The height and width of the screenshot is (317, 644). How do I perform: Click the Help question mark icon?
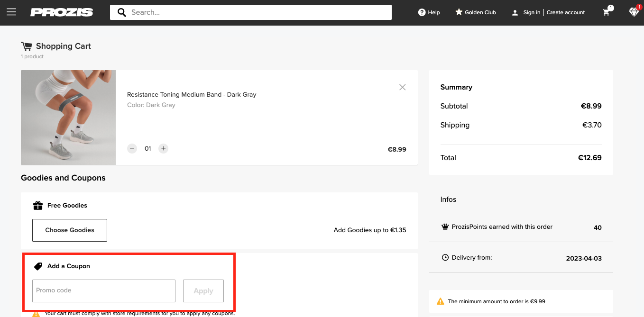[422, 12]
